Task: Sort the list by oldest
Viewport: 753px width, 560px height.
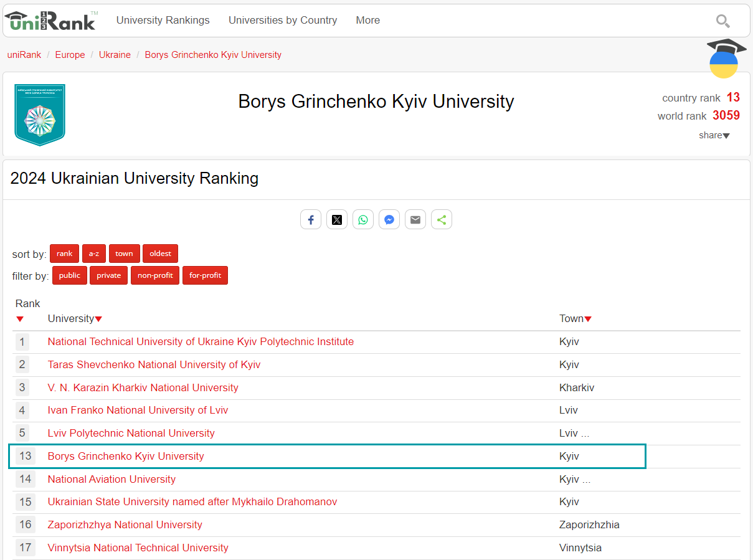Action: pos(160,254)
